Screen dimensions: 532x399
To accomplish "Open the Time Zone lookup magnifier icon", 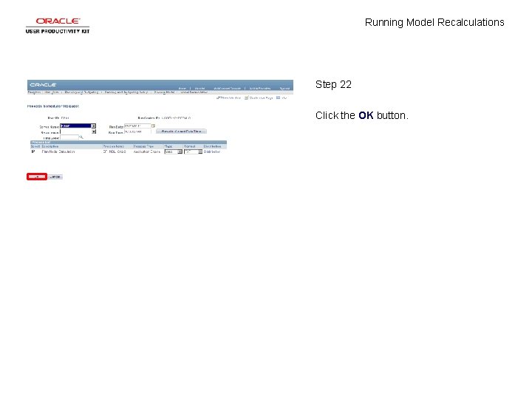I will point(81,137).
